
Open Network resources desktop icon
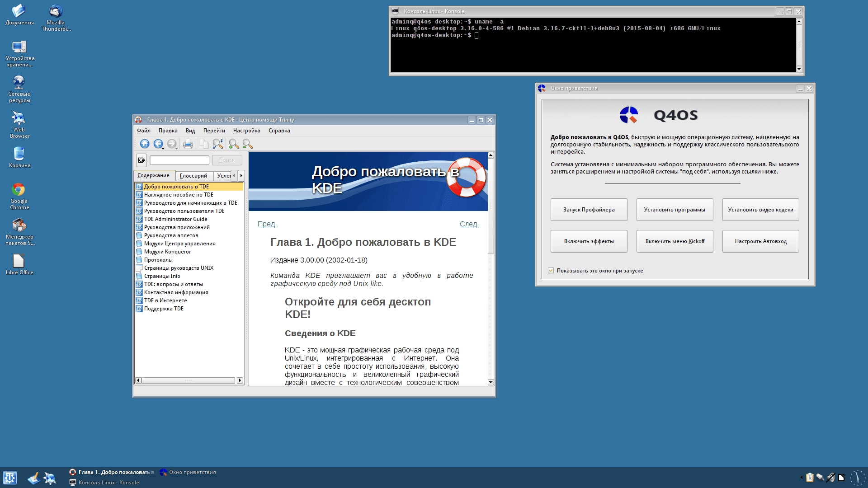[19, 89]
